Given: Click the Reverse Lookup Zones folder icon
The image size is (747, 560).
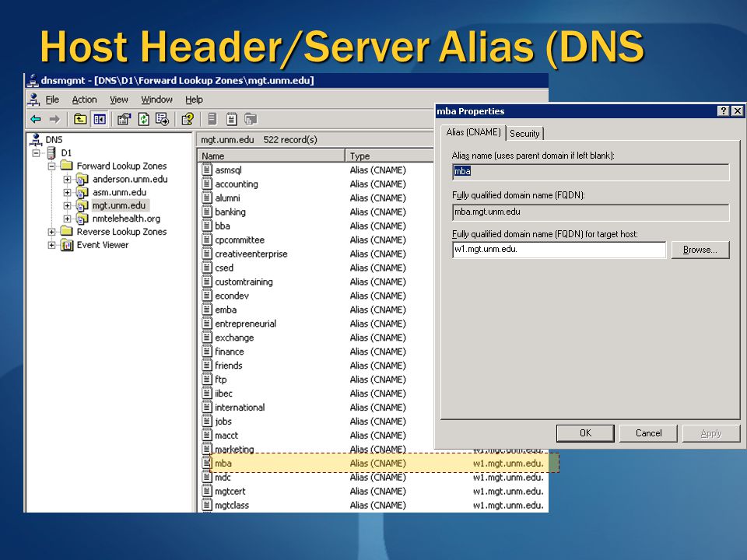Looking at the screenshot, I should [x=67, y=232].
